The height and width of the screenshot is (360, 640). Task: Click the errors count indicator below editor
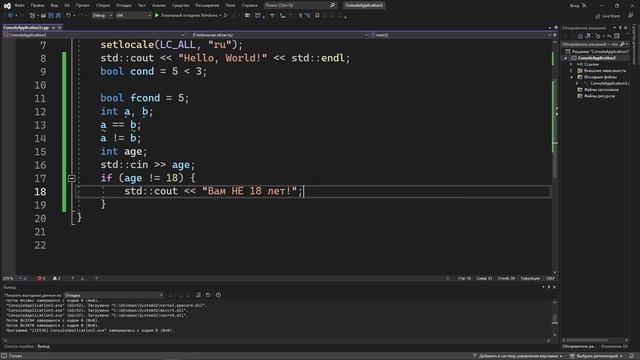pos(41,278)
